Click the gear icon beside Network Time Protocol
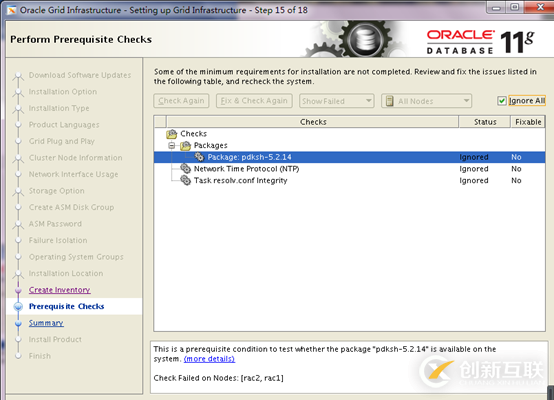Viewport: 554px width, 400px height. click(x=185, y=169)
